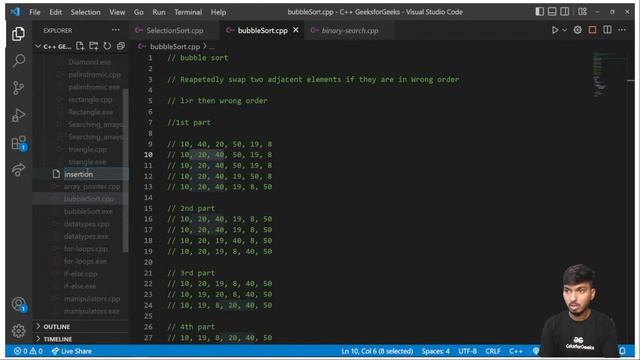This screenshot has height=360, width=640.
Task: Open palindromic.cpp in file tree
Action: [94, 75]
